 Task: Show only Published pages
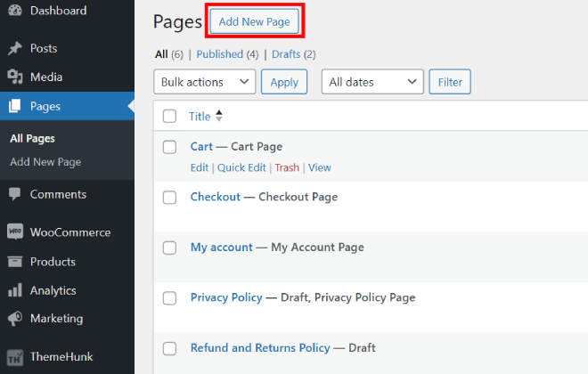(x=220, y=54)
